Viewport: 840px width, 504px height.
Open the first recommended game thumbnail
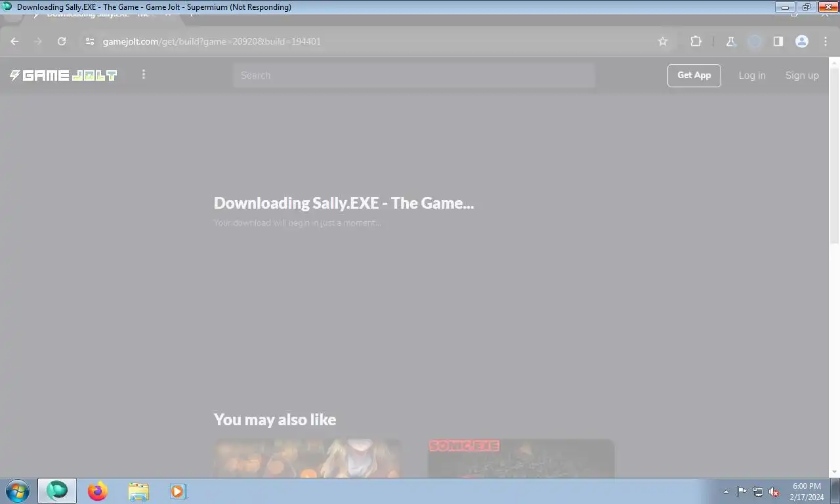pos(308,458)
